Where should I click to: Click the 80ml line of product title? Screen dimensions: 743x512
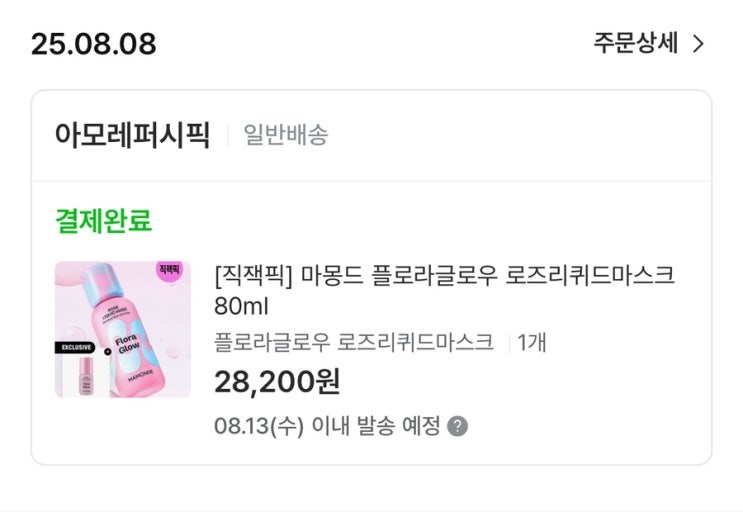tap(243, 305)
